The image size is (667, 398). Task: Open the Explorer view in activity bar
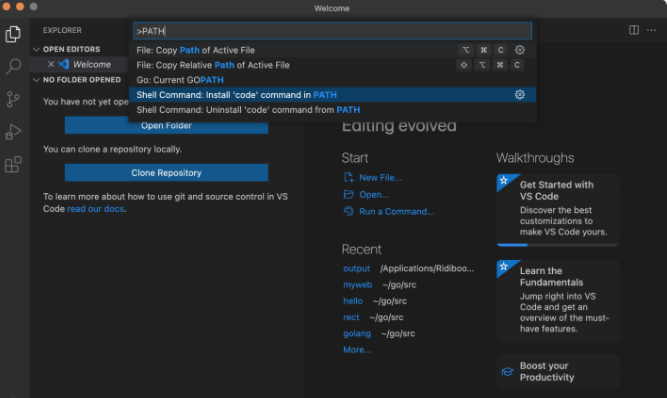[13, 34]
